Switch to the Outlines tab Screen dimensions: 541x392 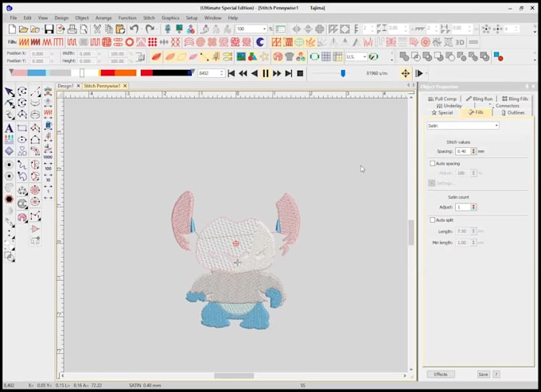(513, 112)
